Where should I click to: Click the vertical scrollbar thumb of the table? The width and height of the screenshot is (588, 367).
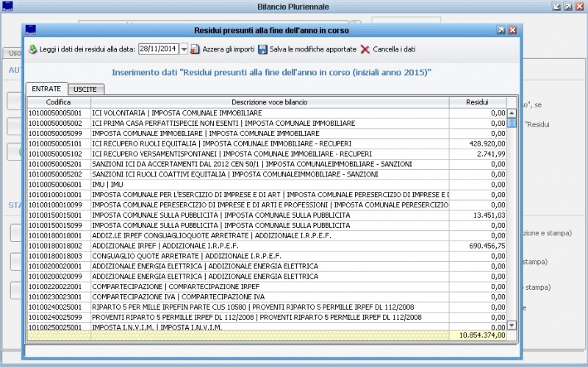(512, 123)
